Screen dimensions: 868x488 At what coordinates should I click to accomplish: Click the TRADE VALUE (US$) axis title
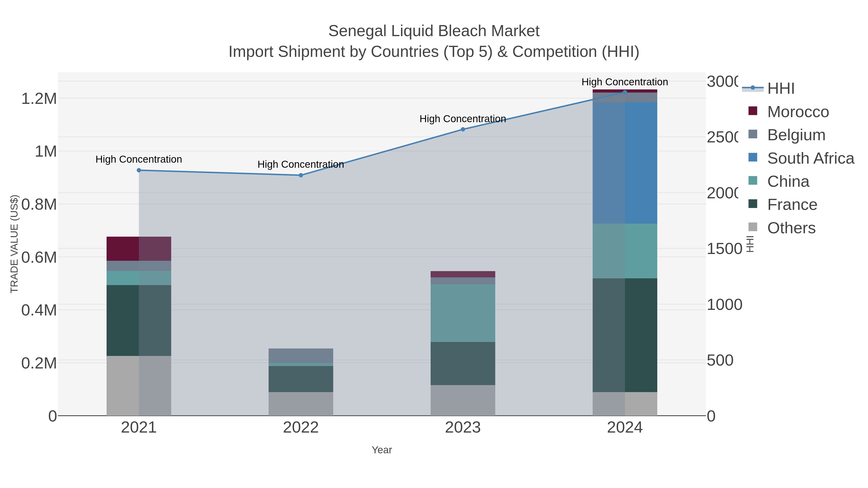(14, 244)
